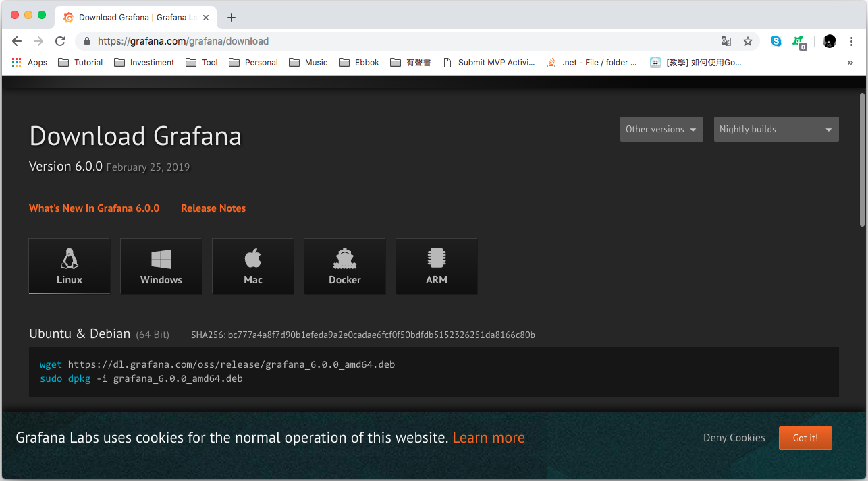868x481 pixels.
Task: Open the green extension with 0 badge
Action: click(799, 42)
